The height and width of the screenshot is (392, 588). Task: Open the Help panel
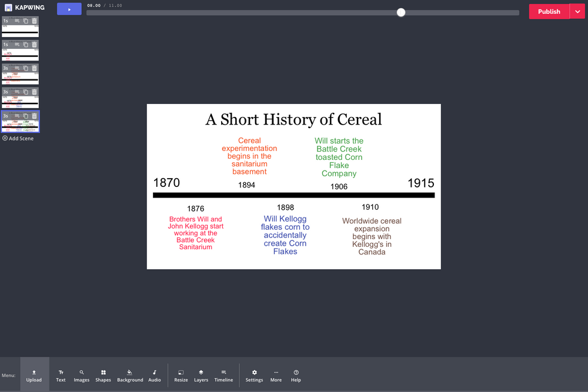coord(296,374)
